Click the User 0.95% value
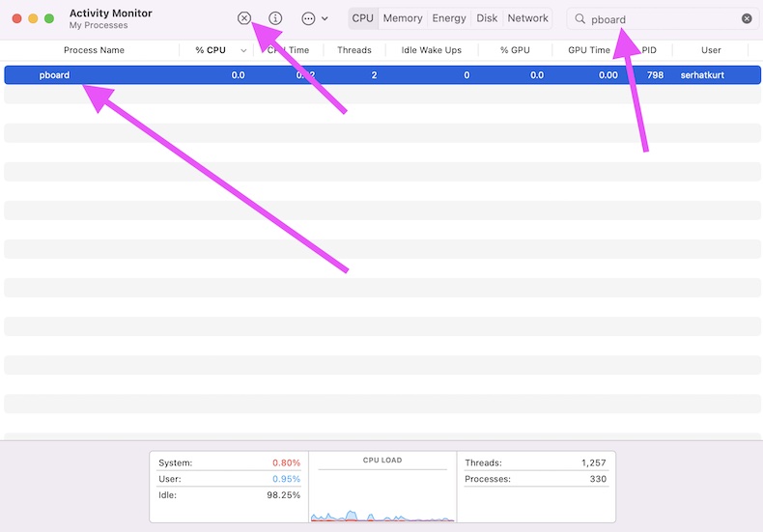The height and width of the screenshot is (532, 763). click(x=286, y=479)
